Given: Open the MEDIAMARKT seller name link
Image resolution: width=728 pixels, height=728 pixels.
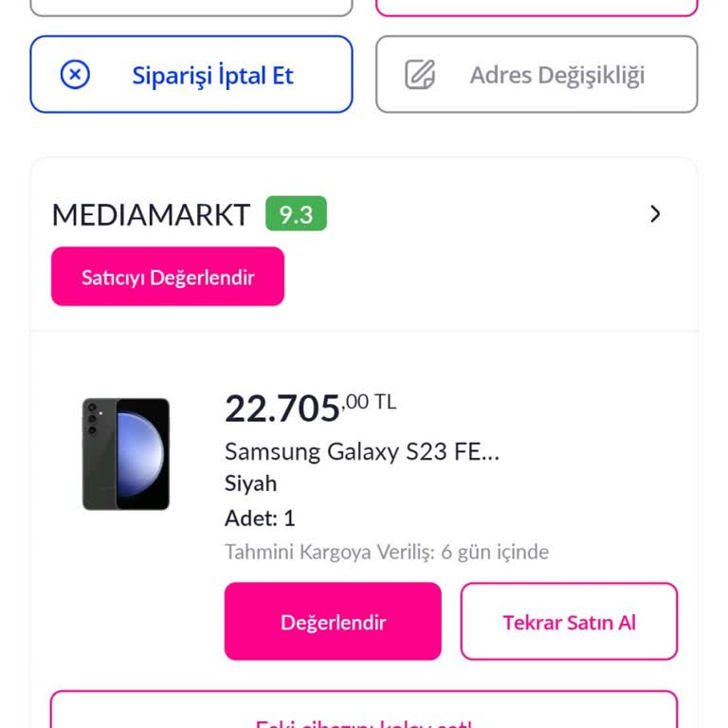Looking at the screenshot, I should pyautogui.click(x=151, y=215).
